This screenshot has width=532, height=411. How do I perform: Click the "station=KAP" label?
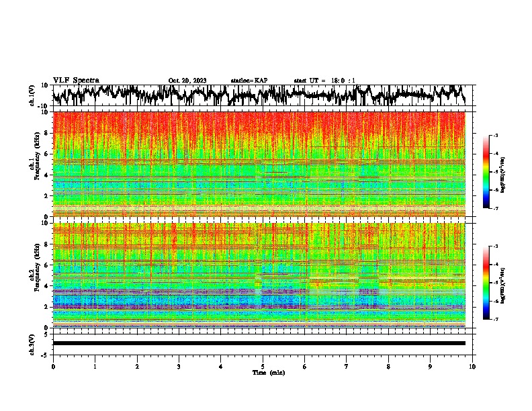coord(249,81)
